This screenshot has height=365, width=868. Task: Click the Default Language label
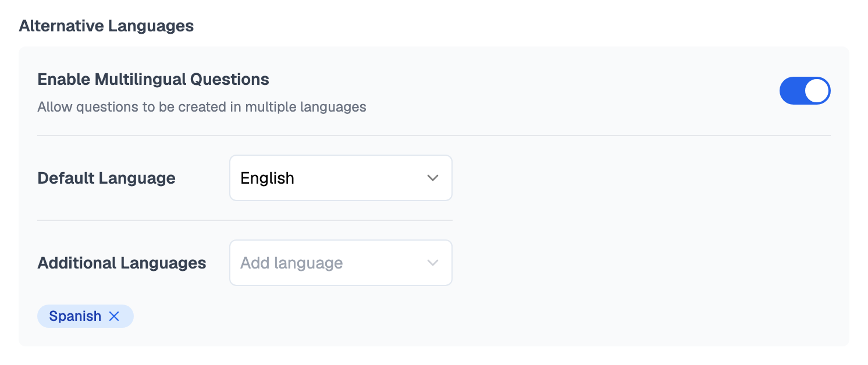coord(106,178)
